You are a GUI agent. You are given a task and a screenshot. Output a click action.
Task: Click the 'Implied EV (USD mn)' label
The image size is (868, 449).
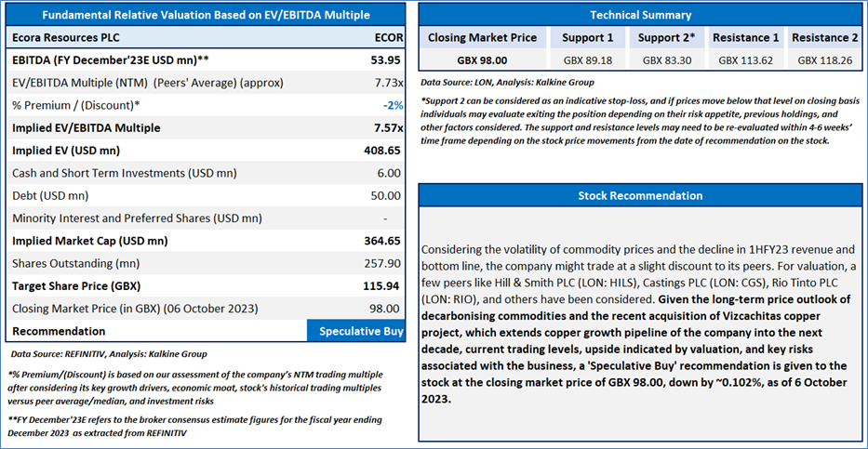(66, 151)
